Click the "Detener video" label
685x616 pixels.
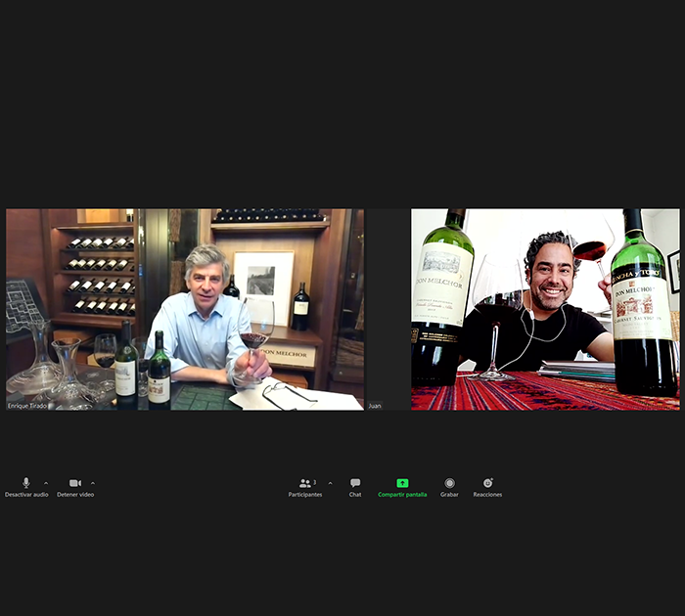coord(75,495)
